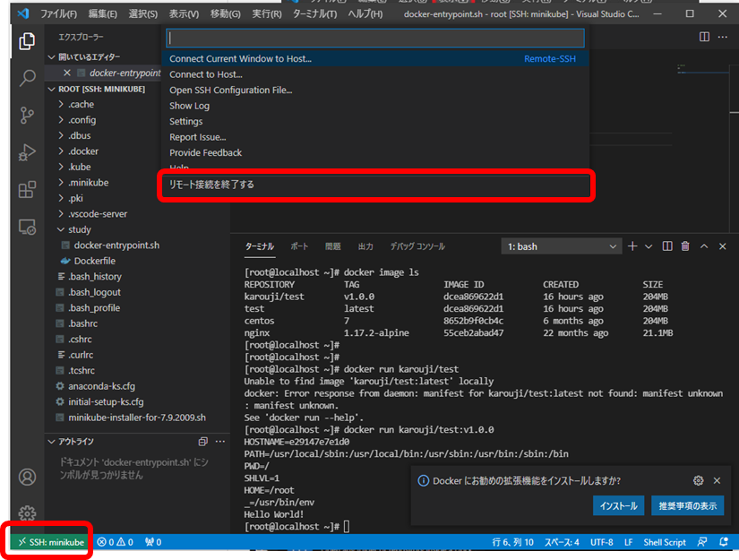Split the terminal panel
Screen dimensions: 739x560
667,246
